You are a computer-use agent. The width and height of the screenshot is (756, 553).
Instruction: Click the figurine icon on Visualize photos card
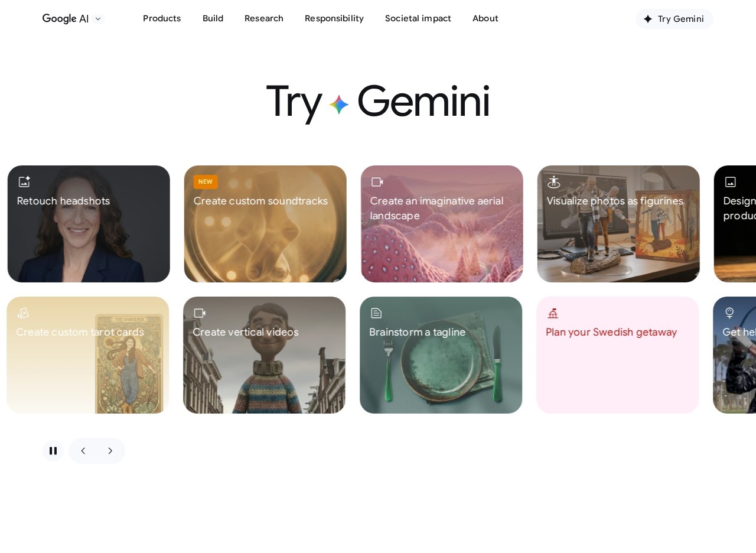click(x=554, y=182)
